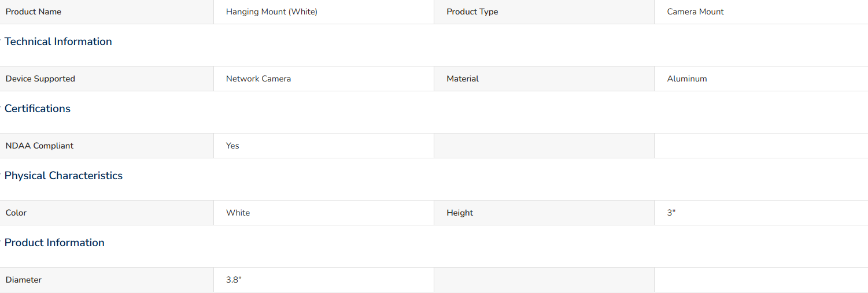Click the Physical Characteristics heading
This screenshot has height=293, width=868.
(x=64, y=176)
